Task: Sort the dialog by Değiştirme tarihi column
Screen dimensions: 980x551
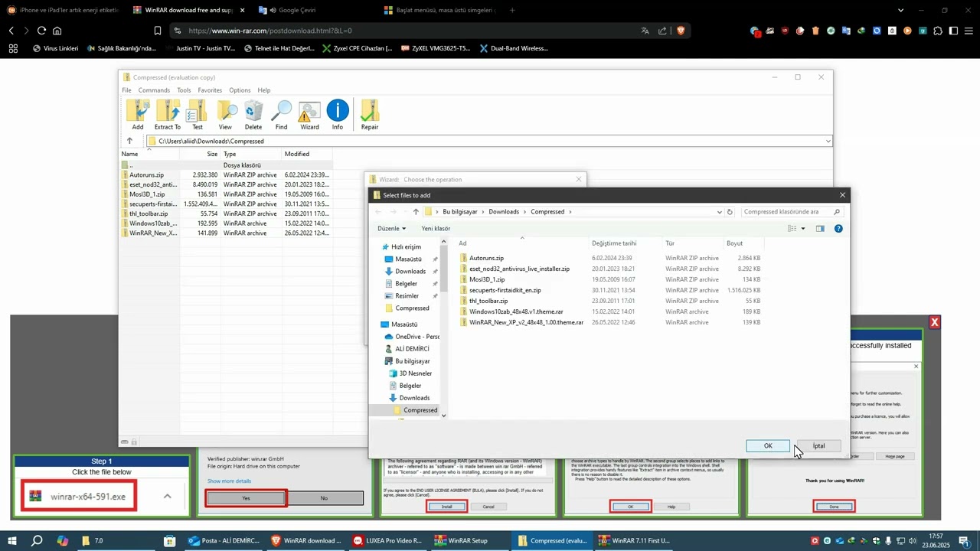Action: click(614, 243)
